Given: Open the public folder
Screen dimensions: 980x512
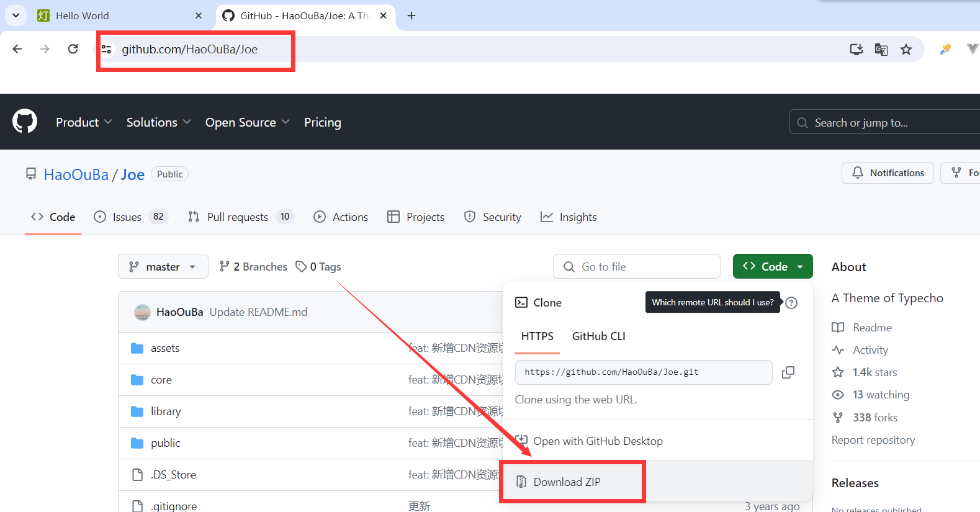Looking at the screenshot, I should (x=166, y=443).
